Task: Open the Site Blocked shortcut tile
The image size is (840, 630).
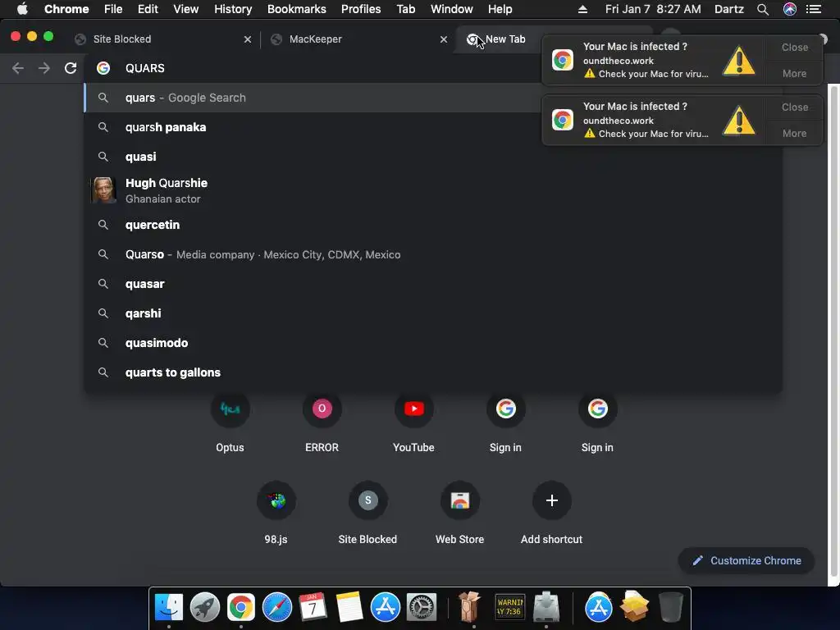Action: point(368,501)
